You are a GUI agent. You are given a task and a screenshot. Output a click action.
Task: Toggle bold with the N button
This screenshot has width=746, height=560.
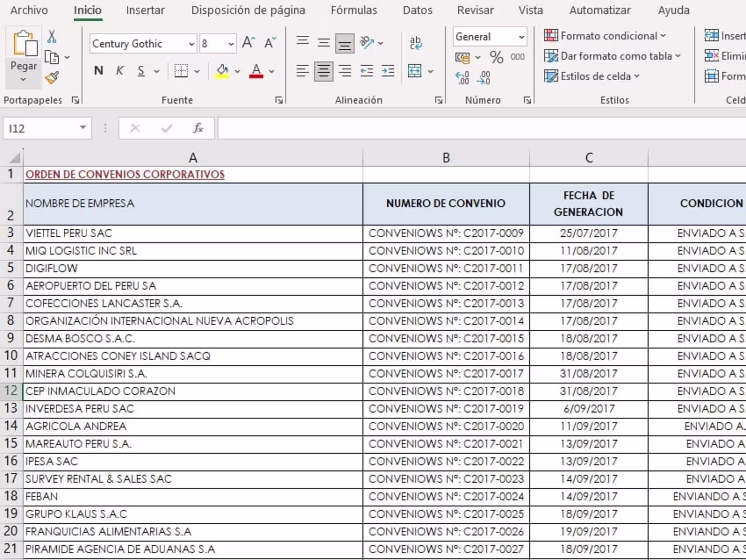point(98,71)
